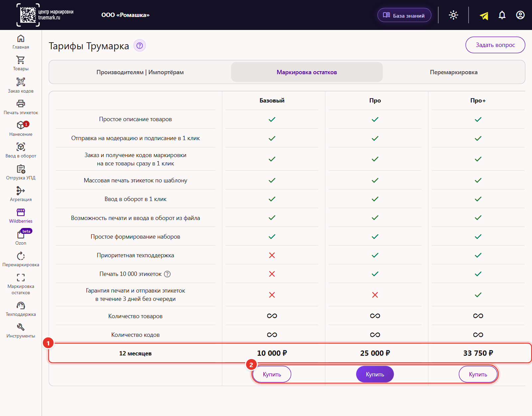Open Заказ кодов section
This screenshot has width=532, height=416.
pyautogui.click(x=21, y=86)
